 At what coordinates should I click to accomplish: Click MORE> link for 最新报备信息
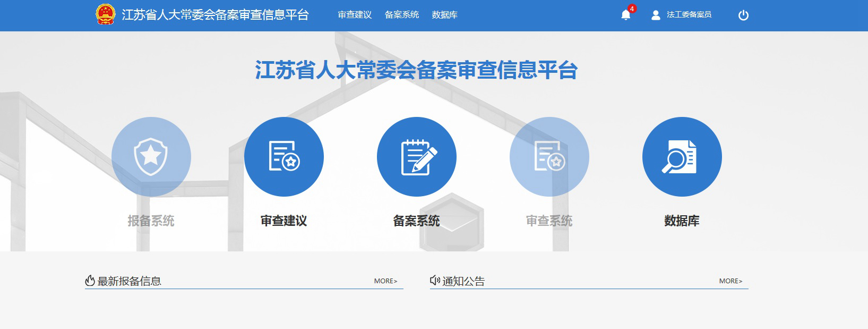pos(385,281)
